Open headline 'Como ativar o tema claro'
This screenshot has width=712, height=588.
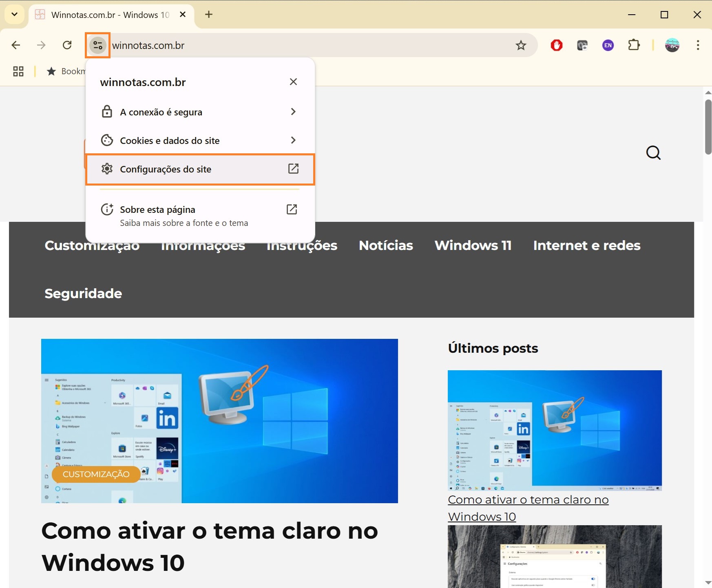click(x=210, y=547)
